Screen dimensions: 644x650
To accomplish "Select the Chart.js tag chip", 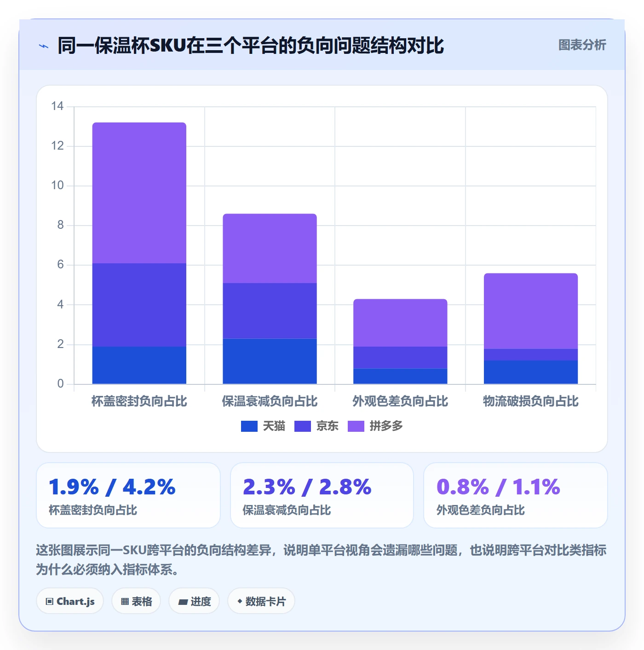I will click(70, 601).
